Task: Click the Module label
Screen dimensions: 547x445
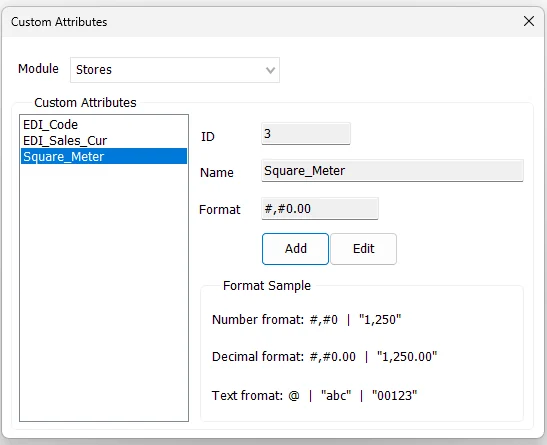Action: pos(38,69)
